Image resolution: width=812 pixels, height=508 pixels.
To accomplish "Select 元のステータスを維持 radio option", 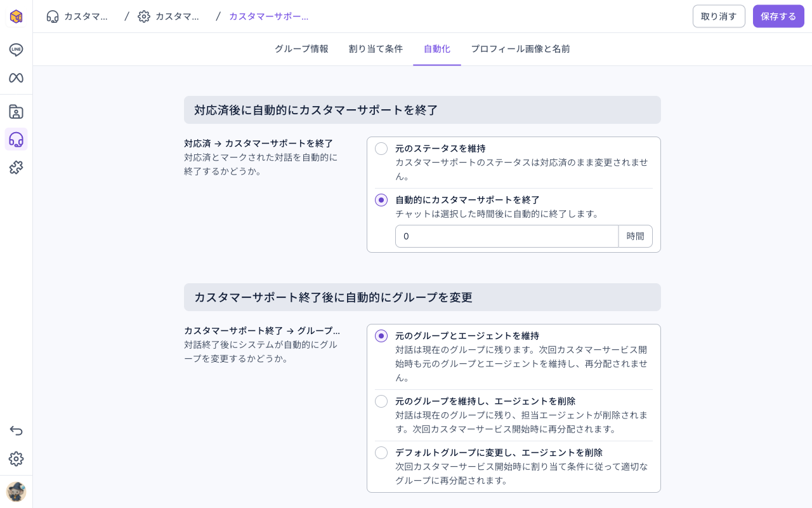I will 381,149.
